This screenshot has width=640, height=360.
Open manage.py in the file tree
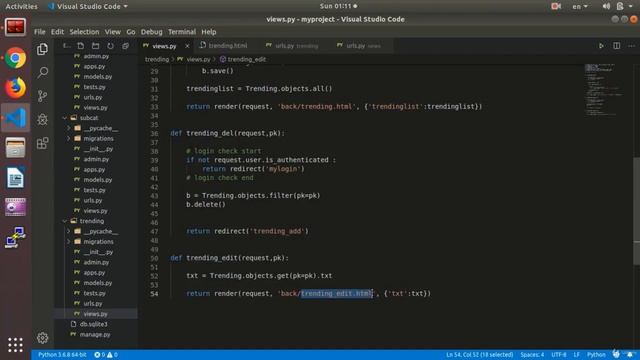pos(95,334)
